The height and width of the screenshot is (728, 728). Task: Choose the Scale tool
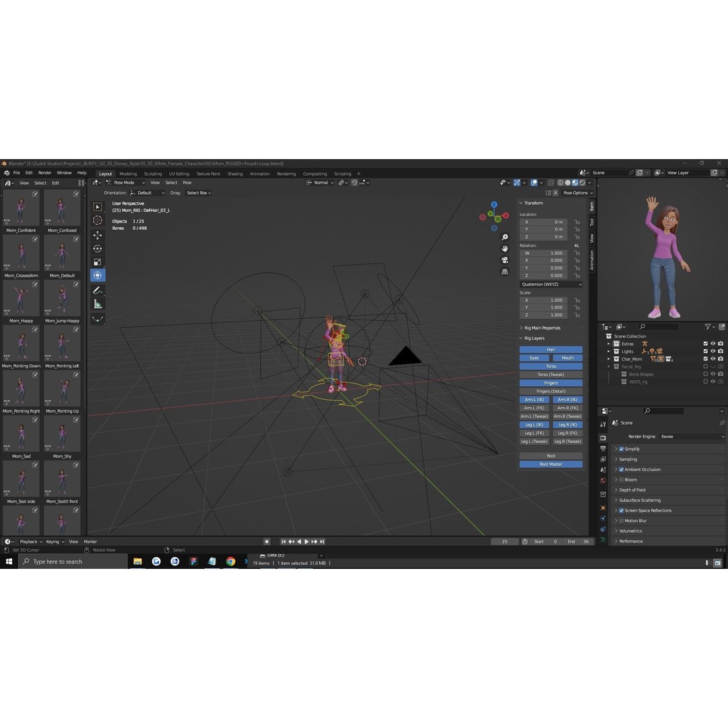[98, 262]
